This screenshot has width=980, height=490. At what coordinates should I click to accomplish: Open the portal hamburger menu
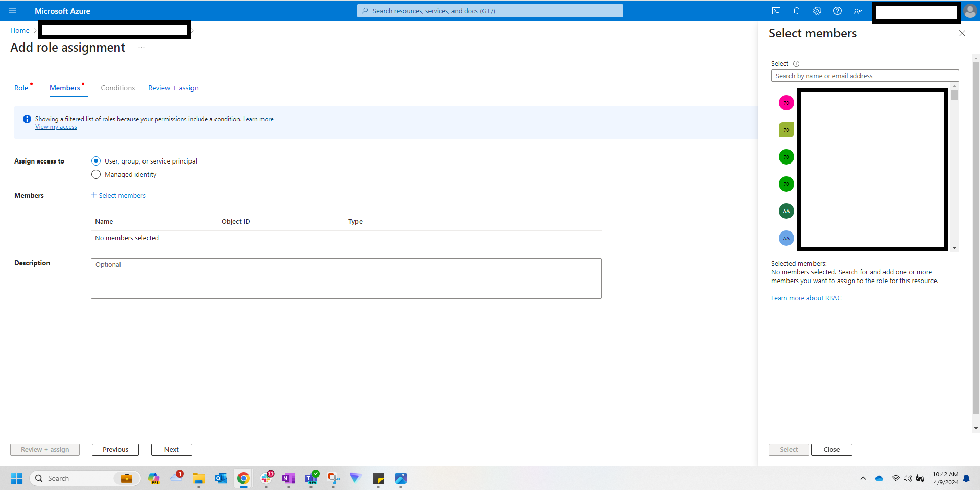tap(12, 11)
